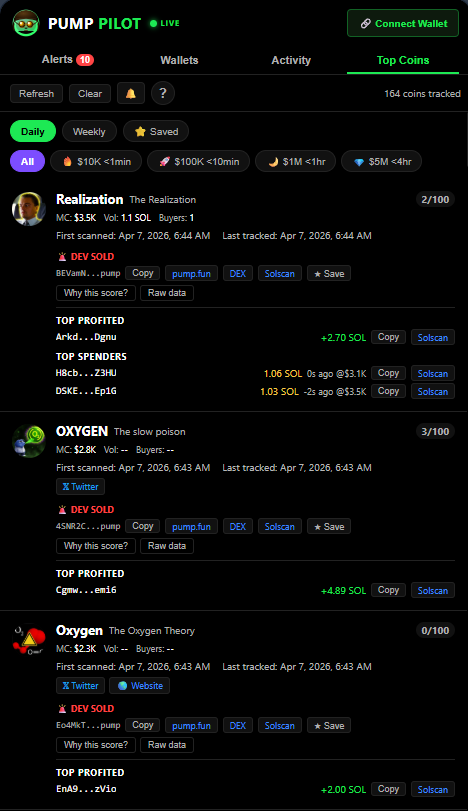The width and height of the screenshot is (468, 811).
Task: Open the Realization coin avatar
Action: (x=28, y=209)
